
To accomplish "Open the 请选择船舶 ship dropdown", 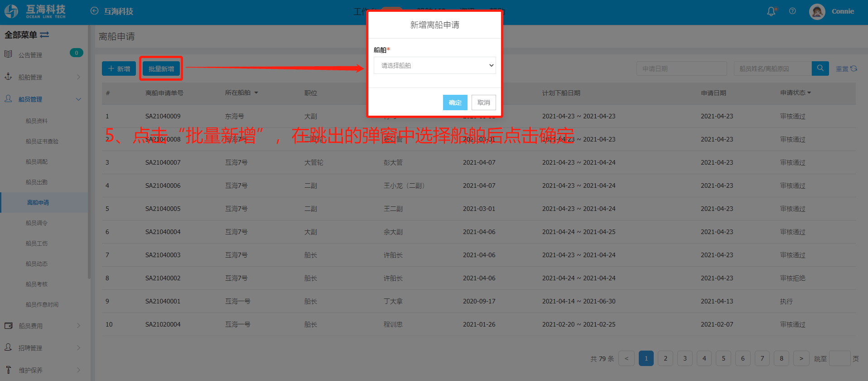I will point(435,65).
